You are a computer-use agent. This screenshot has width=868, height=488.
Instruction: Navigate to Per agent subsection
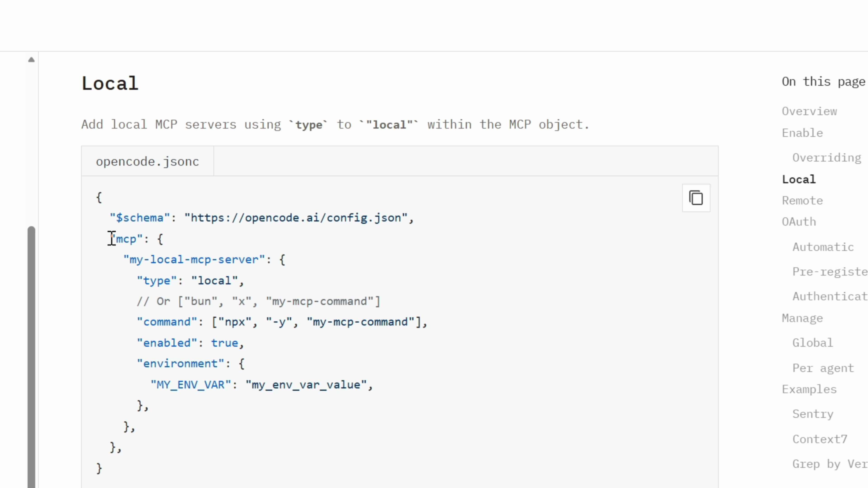823,368
